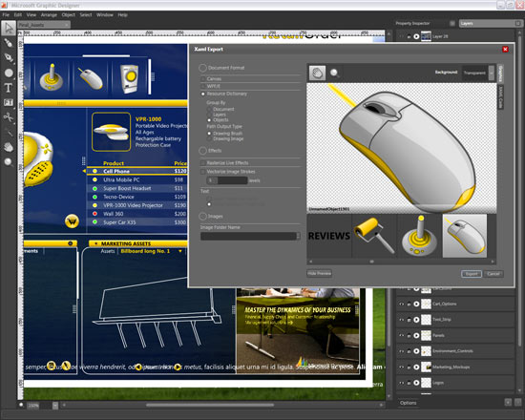Click the Layers panel options icon

click(x=517, y=23)
